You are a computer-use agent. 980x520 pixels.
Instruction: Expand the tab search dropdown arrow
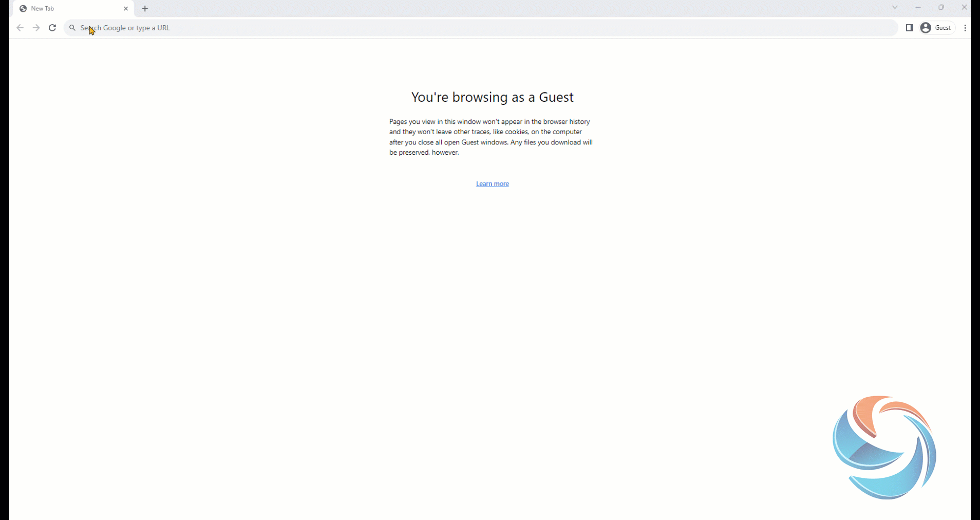tap(895, 7)
